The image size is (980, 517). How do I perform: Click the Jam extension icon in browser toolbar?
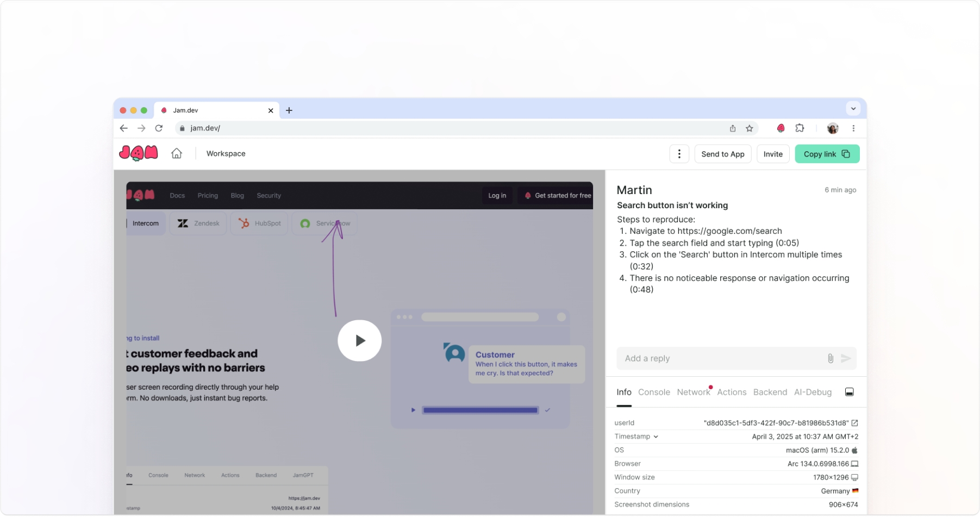pos(781,128)
